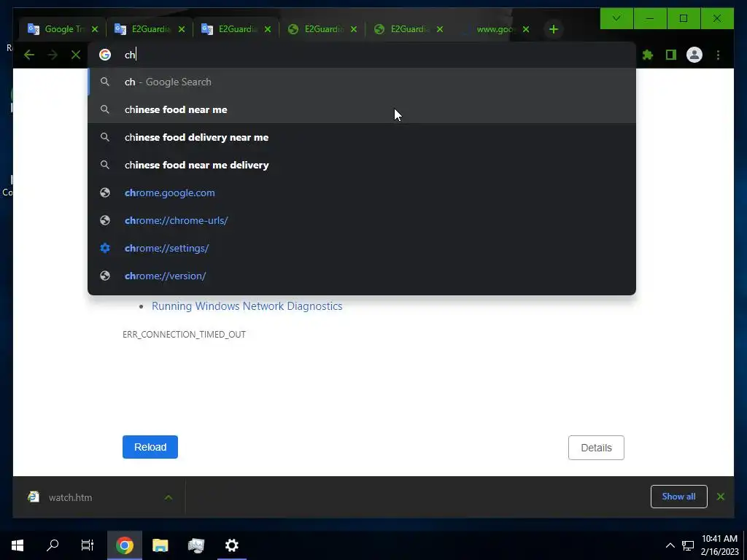The image size is (747, 560).
Task: Click the blue Reload button
Action: (150, 447)
